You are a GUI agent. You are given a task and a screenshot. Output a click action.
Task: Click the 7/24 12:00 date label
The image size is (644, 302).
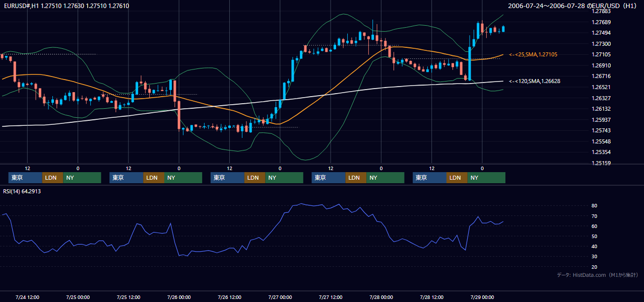coord(27,297)
